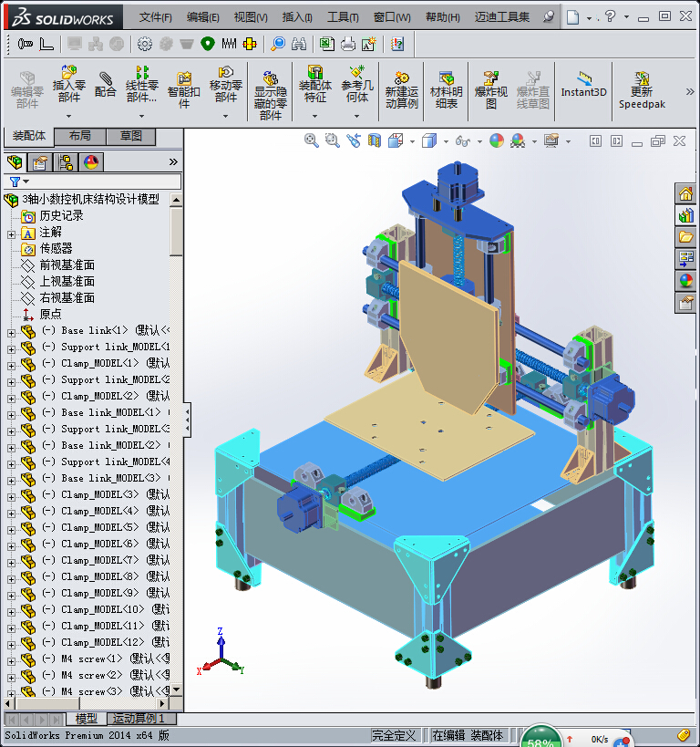The height and width of the screenshot is (747, 700).
Task: Expand the Base link<1> tree node
Action: 11,333
